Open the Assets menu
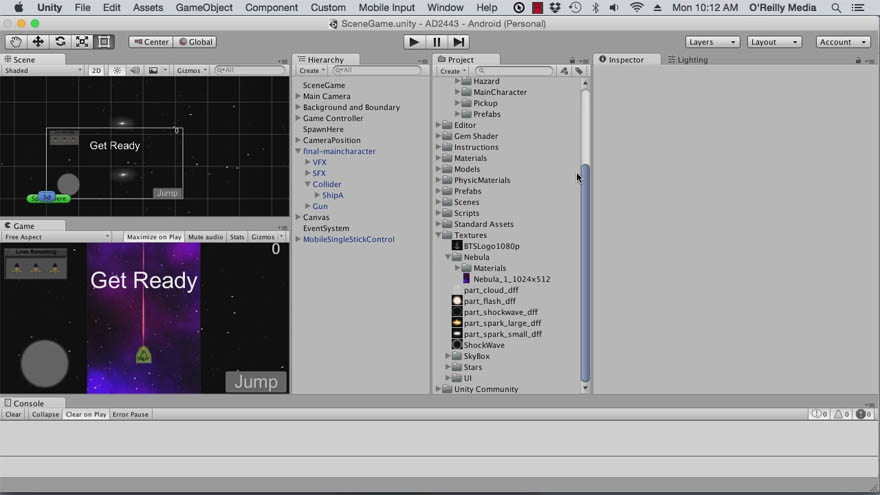Screen dimensions: 880x495 point(148,7)
